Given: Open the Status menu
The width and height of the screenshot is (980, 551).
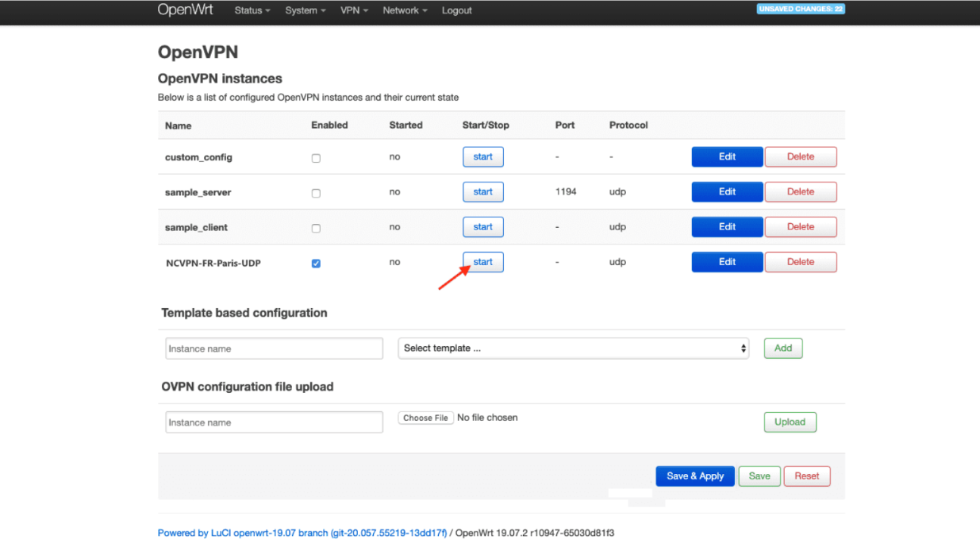Looking at the screenshot, I should click(252, 10).
